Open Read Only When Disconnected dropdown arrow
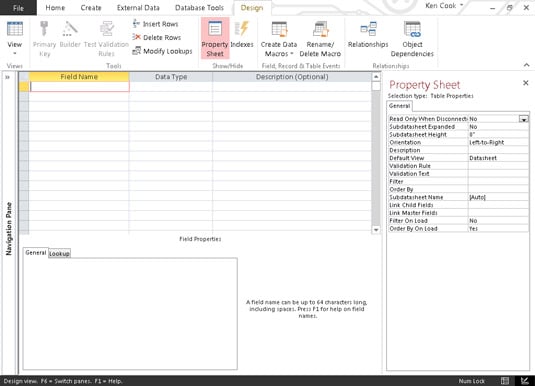This screenshot has height=386, width=535. point(524,119)
